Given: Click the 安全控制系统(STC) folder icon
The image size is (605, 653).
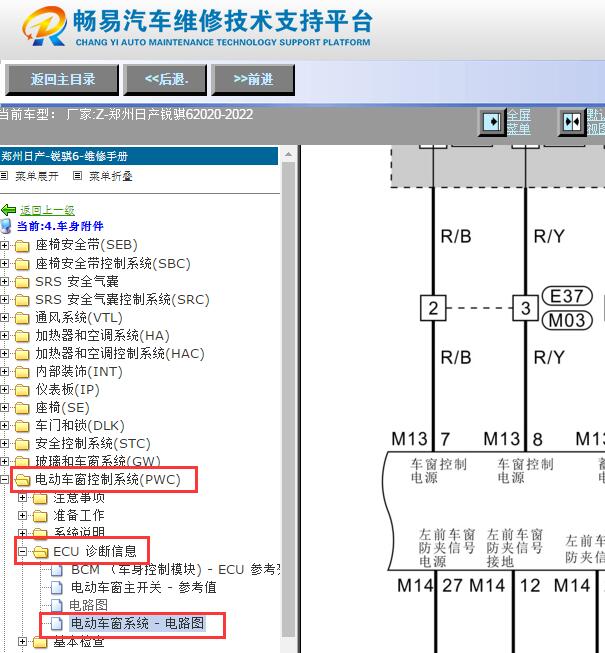Looking at the screenshot, I should coord(22,444).
